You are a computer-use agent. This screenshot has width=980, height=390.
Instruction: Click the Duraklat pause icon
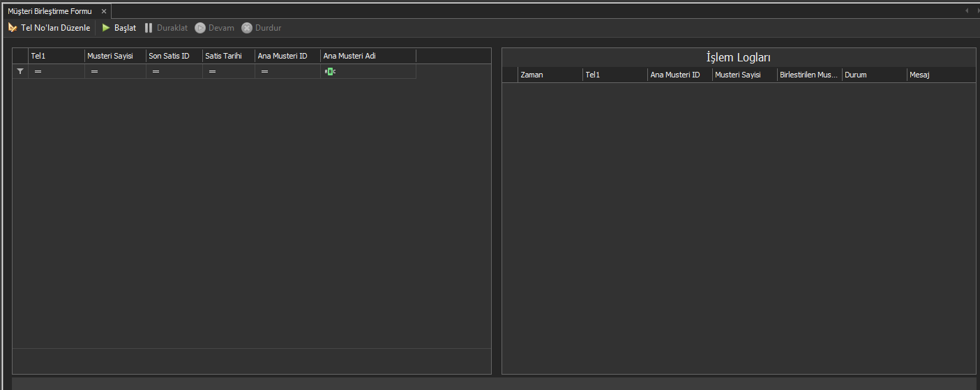point(149,28)
